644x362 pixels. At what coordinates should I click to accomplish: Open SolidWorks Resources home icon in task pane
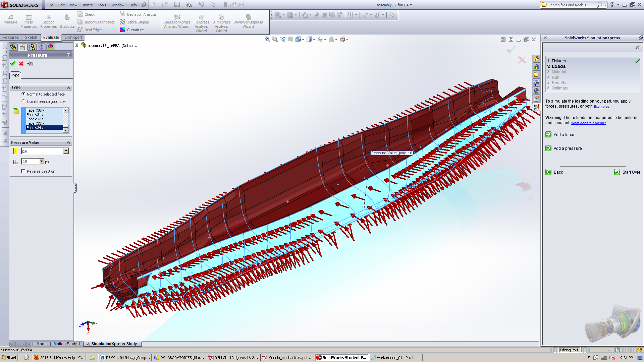536,59
